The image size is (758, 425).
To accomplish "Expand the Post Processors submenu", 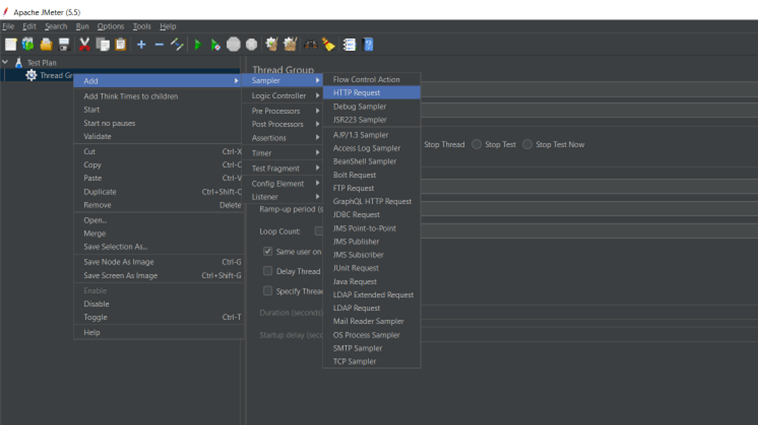I will [x=282, y=124].
